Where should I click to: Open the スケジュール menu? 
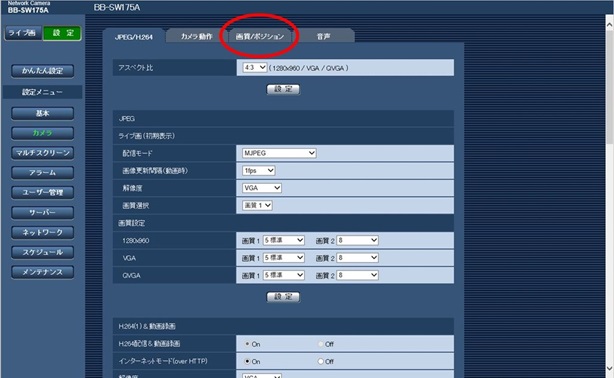42,252
